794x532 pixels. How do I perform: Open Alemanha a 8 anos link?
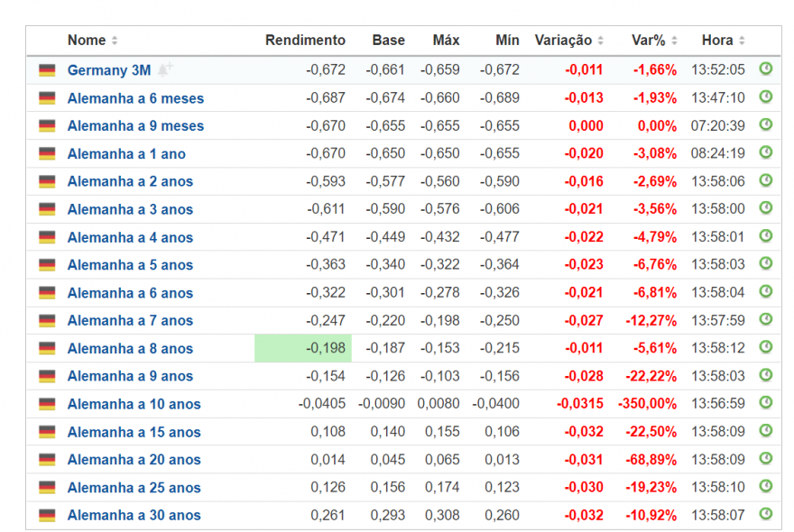coord(130,348)
